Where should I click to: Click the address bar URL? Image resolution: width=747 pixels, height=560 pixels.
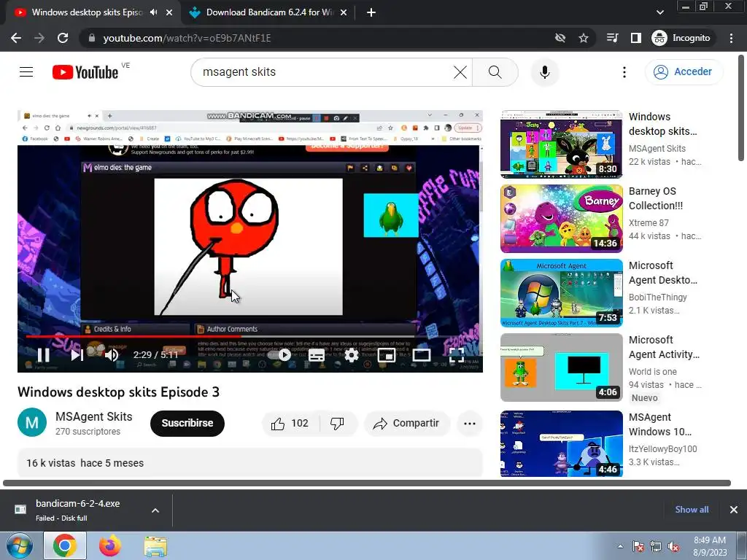pos(187,38)
